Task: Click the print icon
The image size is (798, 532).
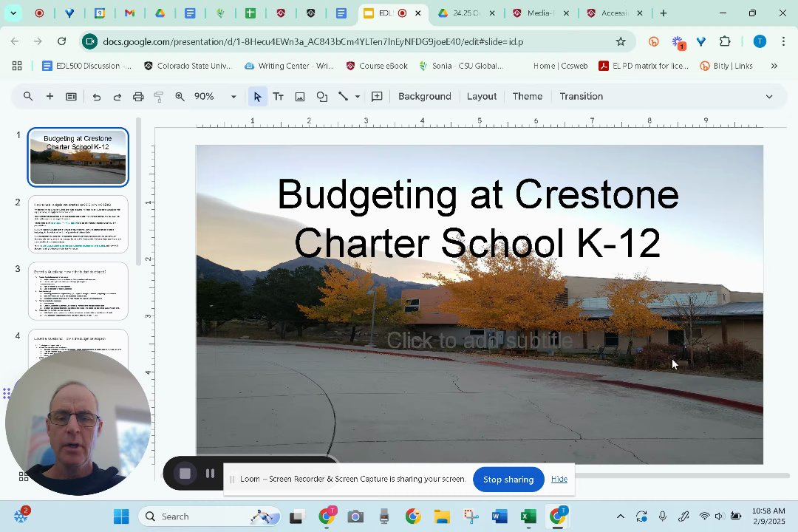Action: (x=138, y=97)
